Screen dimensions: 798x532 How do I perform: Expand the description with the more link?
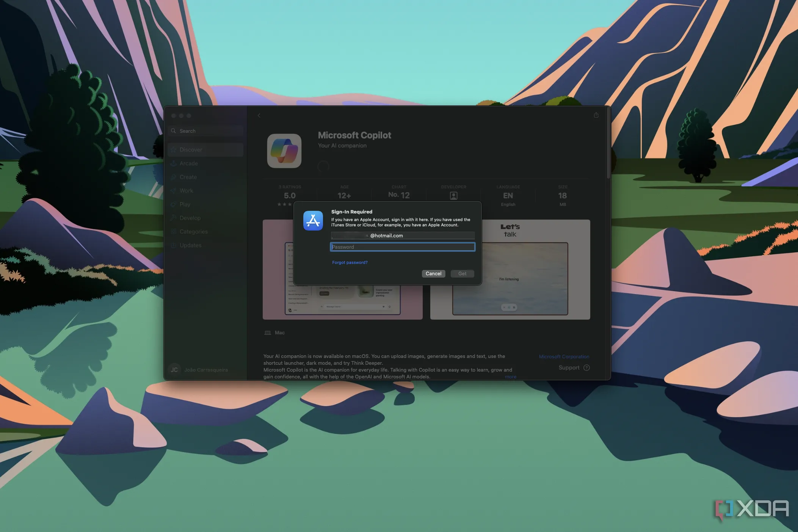[x=510, y=377]
